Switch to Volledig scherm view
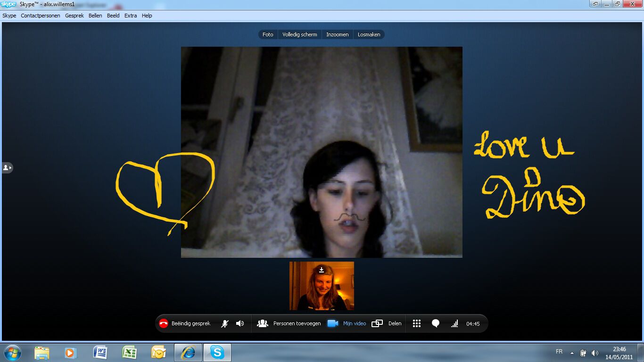Viewport: 644px width, 362px height. click(x=299, y=34)
